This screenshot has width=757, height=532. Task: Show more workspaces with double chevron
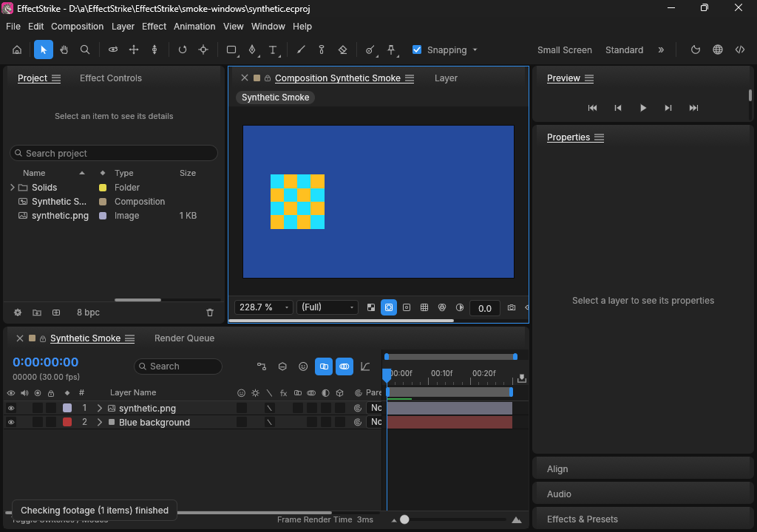point(661,50)
